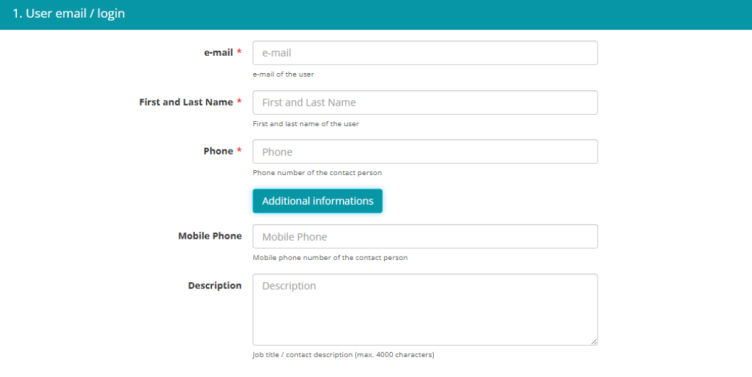Click the e-mail input field

coord(425,53)
